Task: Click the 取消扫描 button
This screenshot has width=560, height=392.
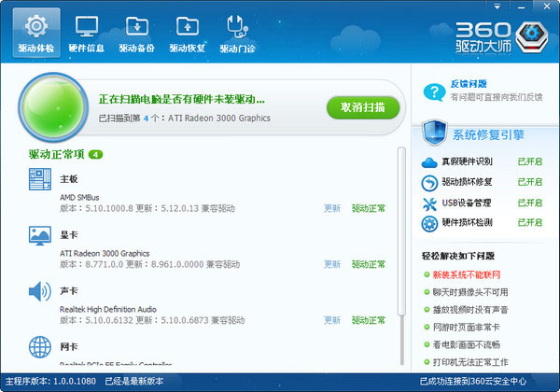Action: pos(363,107)
